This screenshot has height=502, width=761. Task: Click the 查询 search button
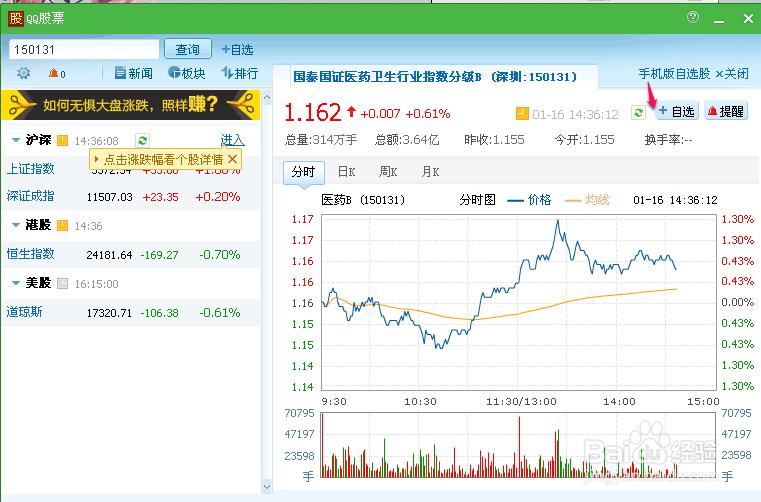(x=188, y=49)
